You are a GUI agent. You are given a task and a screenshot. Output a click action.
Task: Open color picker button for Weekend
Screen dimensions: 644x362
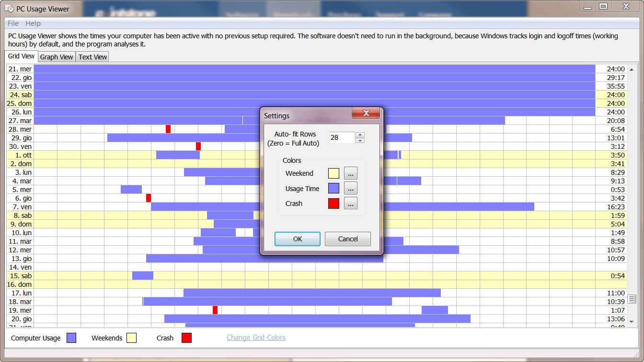[x=350, y=173]
